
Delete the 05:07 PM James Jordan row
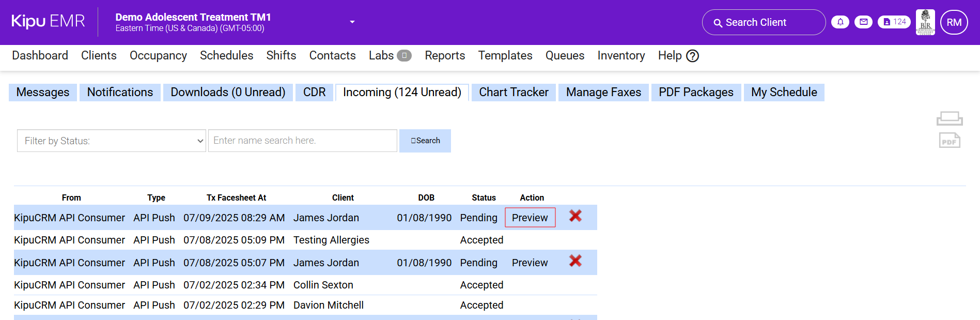pos(575,261)
